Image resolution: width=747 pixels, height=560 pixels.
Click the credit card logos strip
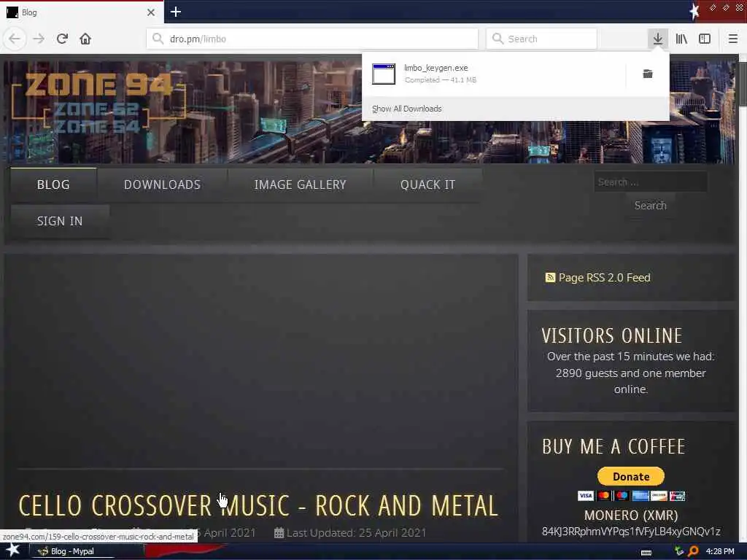point(631,496)
